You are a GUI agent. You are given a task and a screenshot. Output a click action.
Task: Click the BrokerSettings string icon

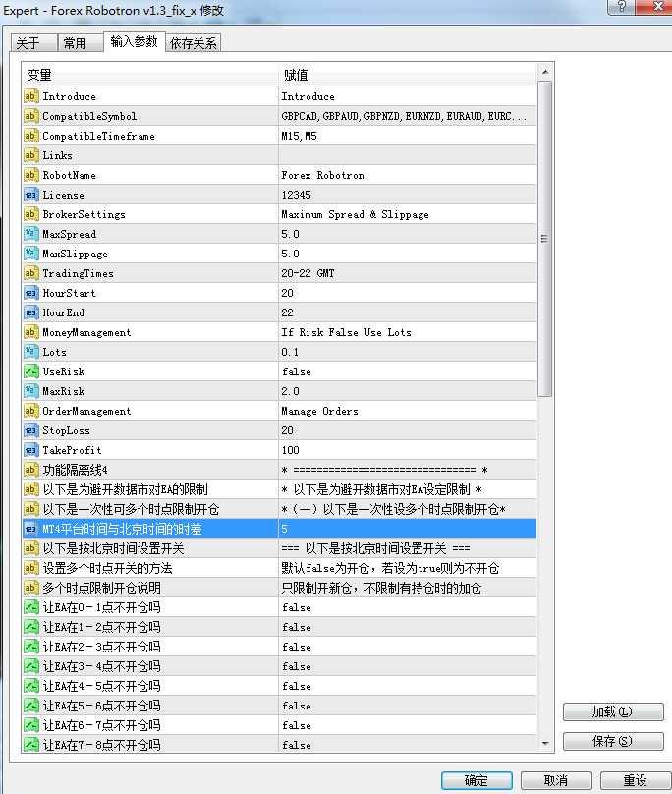coord(30,214)
